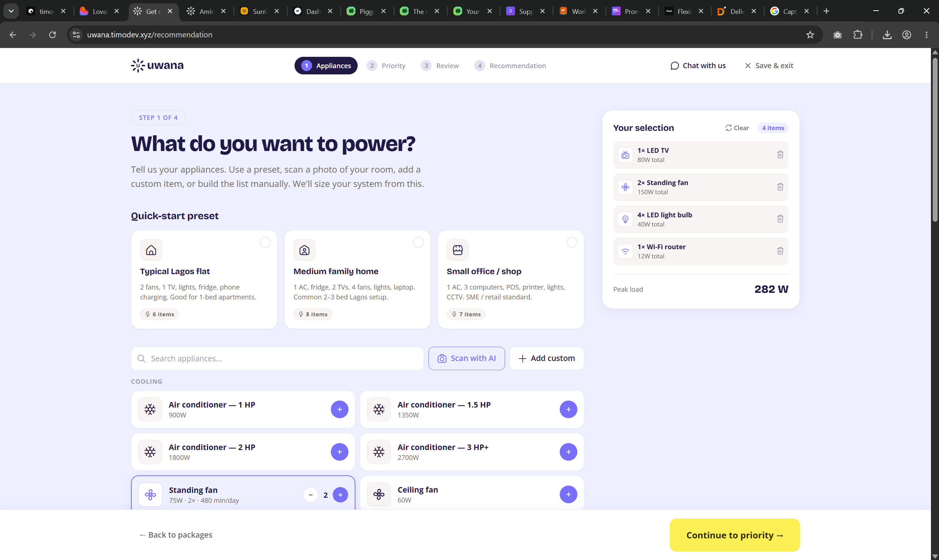The width and height of the screenshot is (939, 560).
Task: Add Air conditioner 2 HP
Action: pyautogui.click(x=339, y=452)
